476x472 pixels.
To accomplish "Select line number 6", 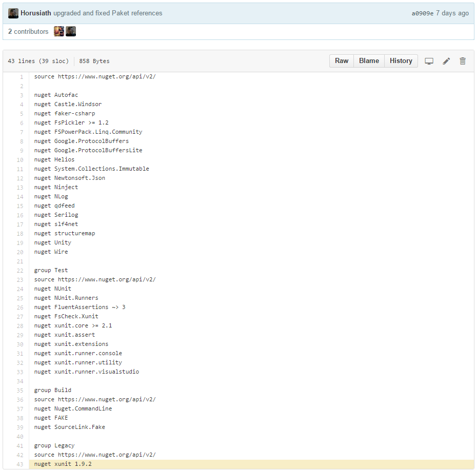I will 22,123.
